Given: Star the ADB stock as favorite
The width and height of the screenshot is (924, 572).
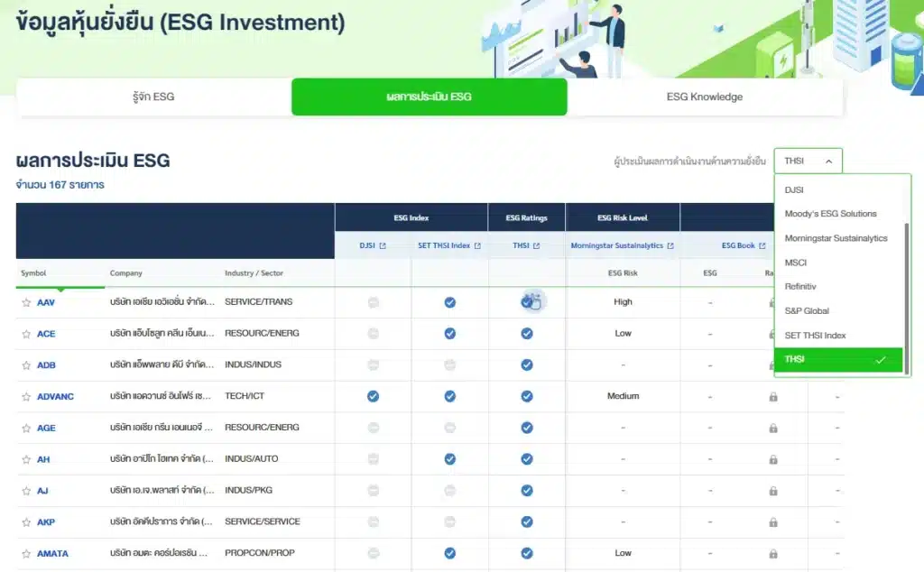Looking at the screenshot, I should pos(26,365).
